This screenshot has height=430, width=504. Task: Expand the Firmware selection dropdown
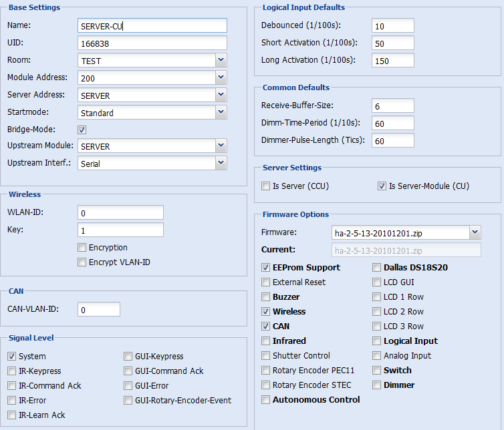(x=475, y=232)
